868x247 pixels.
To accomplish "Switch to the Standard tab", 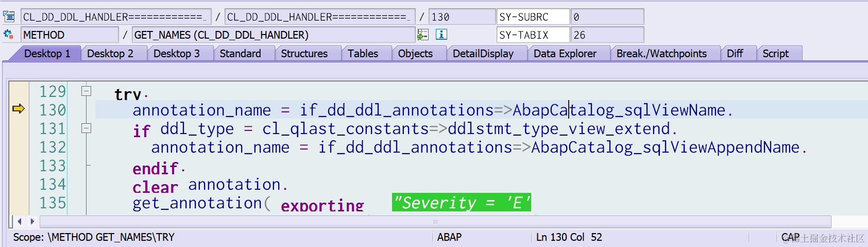I will click(240, 54).
